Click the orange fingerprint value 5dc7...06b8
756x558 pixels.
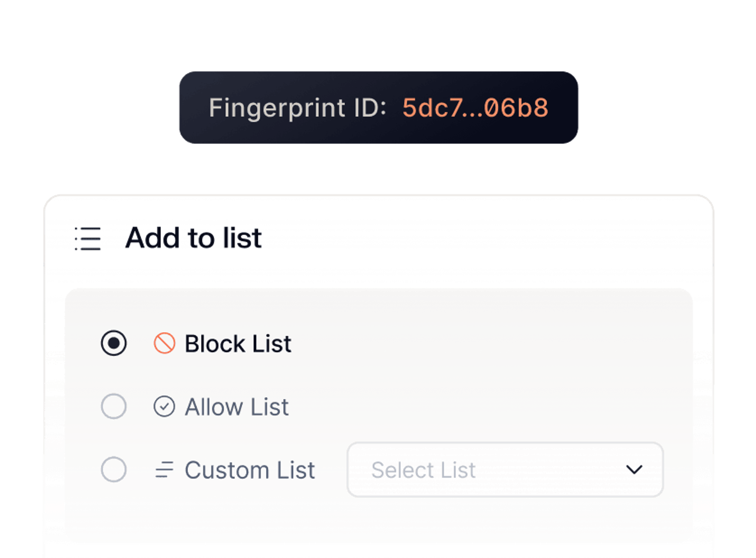[475, 108]
